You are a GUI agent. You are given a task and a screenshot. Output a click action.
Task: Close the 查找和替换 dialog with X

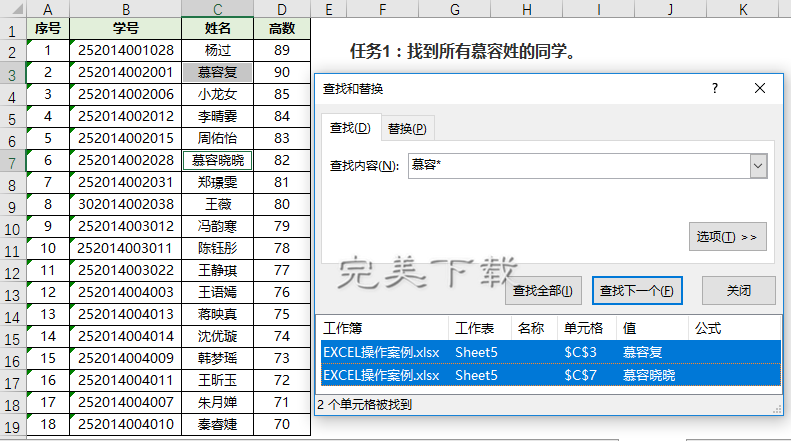(760, 88)
